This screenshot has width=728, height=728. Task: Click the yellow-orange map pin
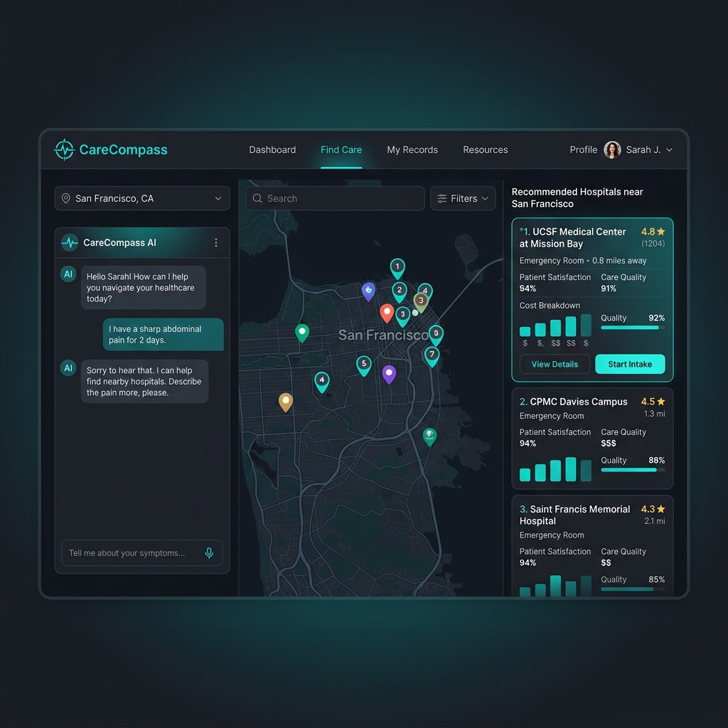coord(286,402)
